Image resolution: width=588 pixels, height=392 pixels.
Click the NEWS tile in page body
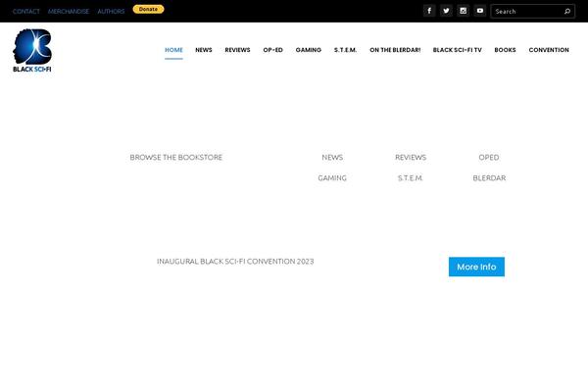(332, 157)
